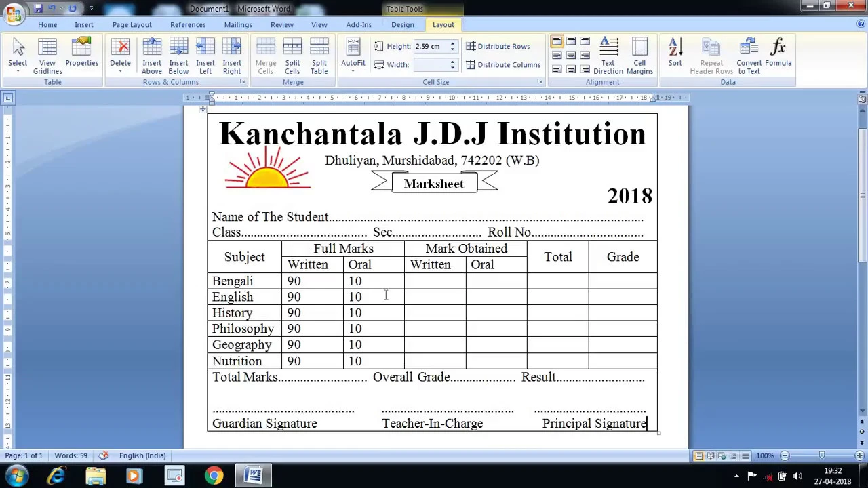Click the proofing errors icon
Screen dimensions: 868x488
(x=104, y=455)
